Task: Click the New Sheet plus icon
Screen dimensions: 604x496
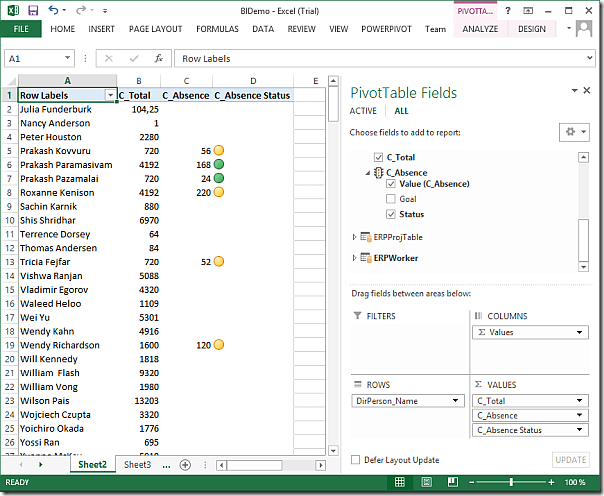Action: [185, 465]
